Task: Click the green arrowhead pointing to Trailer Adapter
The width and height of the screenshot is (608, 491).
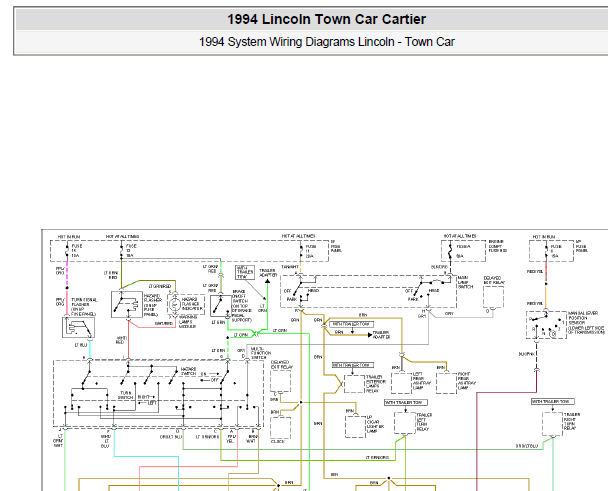Action: [x=267, y=281]
